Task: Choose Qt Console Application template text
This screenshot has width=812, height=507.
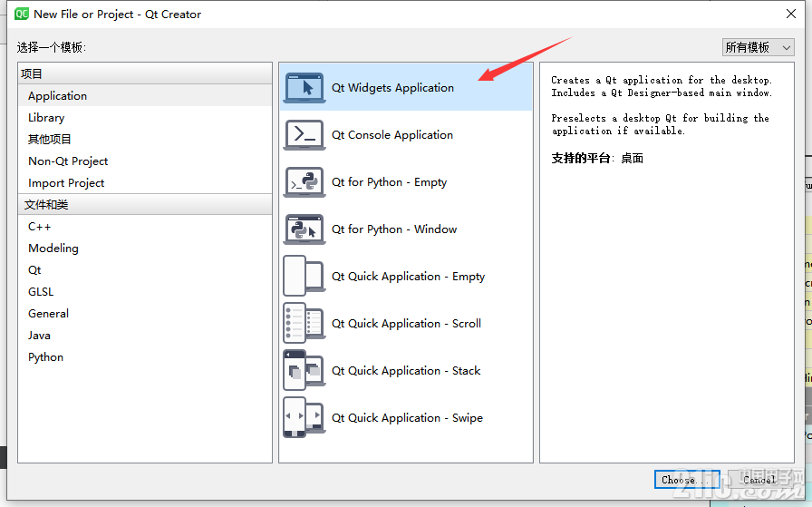Action: 392,135
